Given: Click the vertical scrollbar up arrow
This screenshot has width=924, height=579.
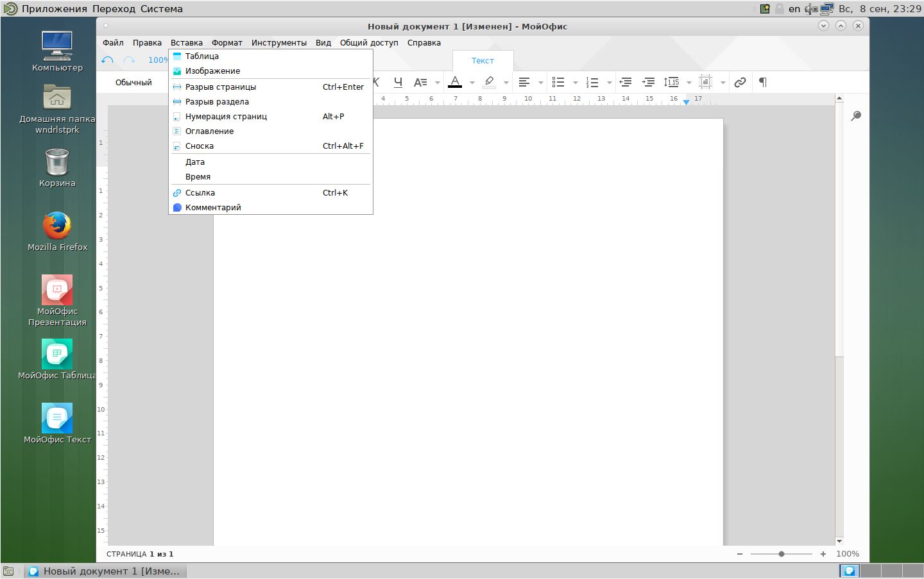Looking at the screenshot, I should [839, 98].
